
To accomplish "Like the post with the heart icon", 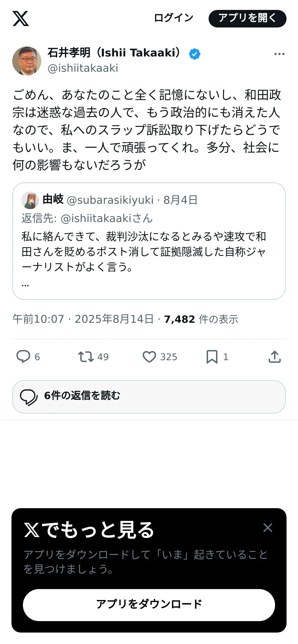I will pyautogui.click(x=149, y=357).
